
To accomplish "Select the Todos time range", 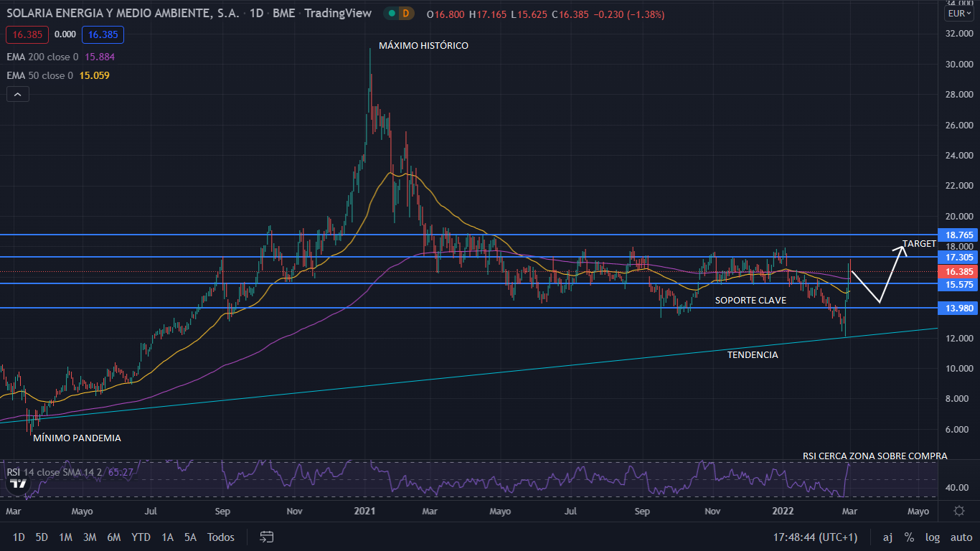I will [x=220, y=537].
